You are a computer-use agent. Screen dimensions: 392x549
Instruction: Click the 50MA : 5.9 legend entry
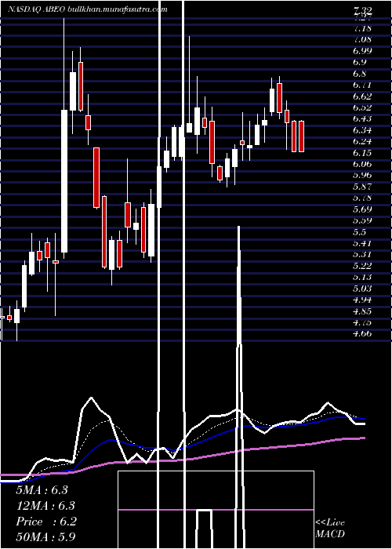(x=45, y=536)
